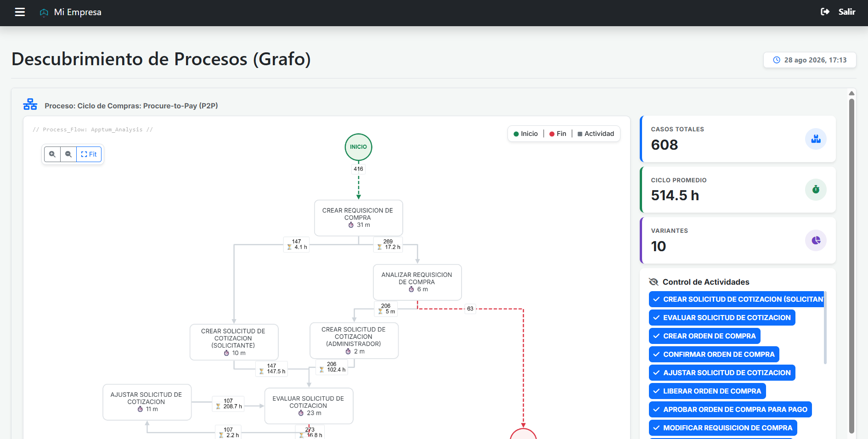868x439 pixels.
Task: Select the EVALUAR SOLICITUD DE COTIZACION graph node
Action: click(309, 406)
